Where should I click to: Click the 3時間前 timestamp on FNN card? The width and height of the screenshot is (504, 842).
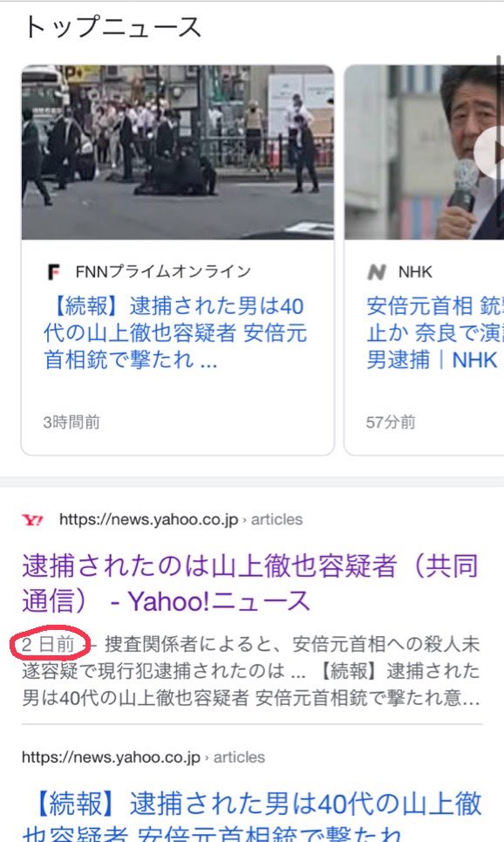click(x=72, y=422)
